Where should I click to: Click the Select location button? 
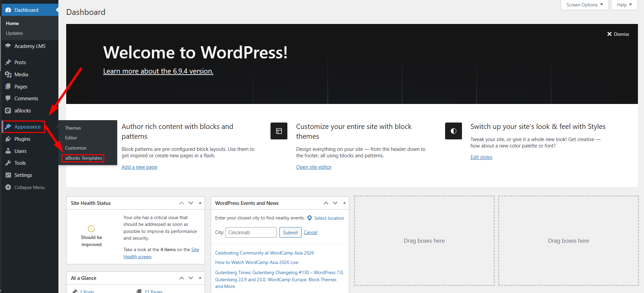tap(326, 218)
